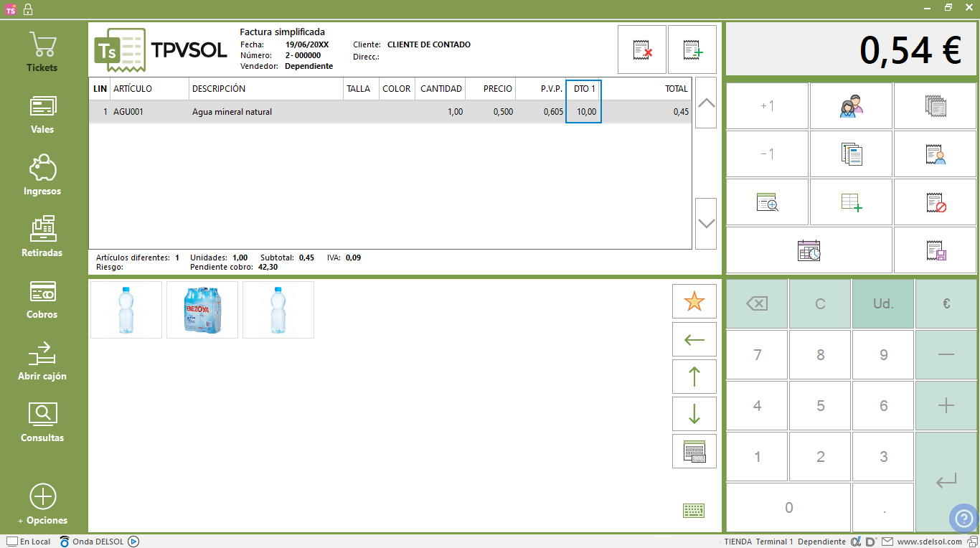Screen dimensions: 980x548
Task: Select the € price mode key
Action: pyautogui.click(x=946, y=303)
